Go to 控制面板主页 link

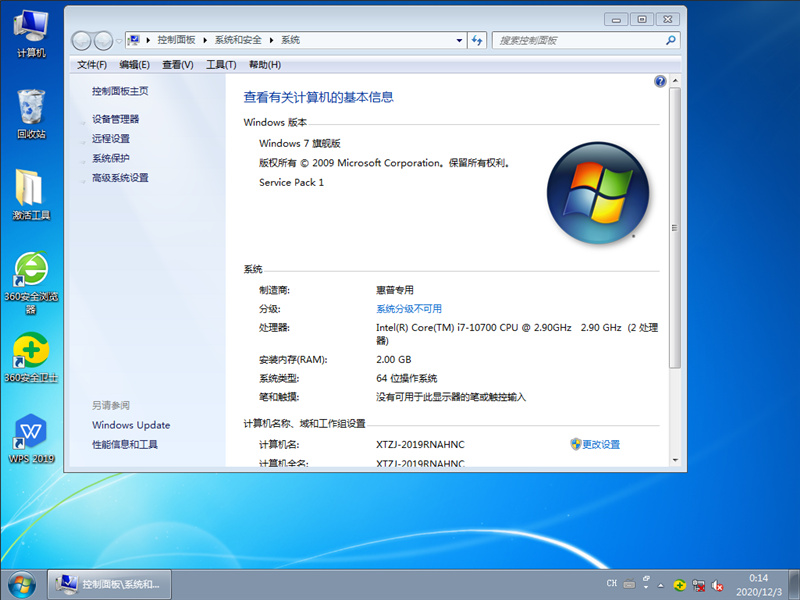[x=120, y=91]
